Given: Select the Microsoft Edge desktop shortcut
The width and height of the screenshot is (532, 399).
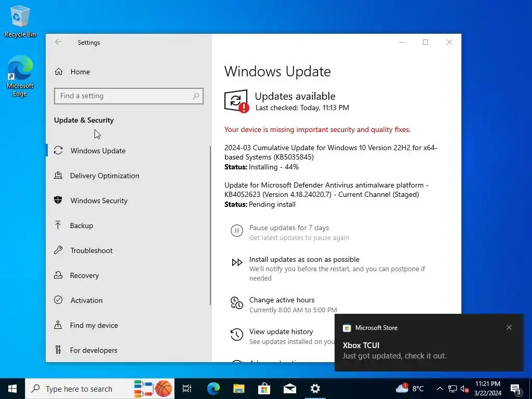Looking at the screenshot, I should point(20,76).
